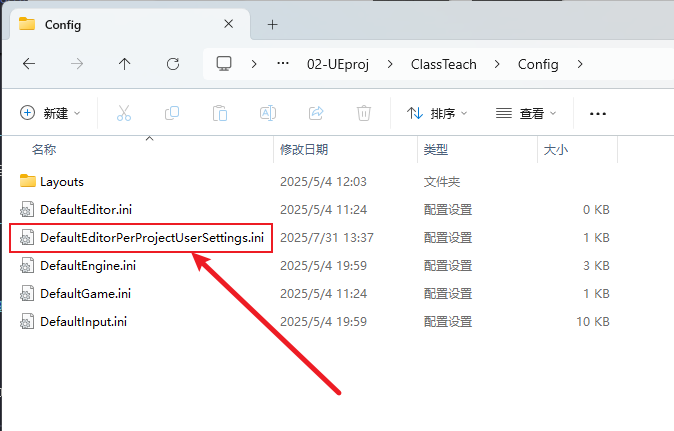Navigate to 02-UEproj in the address bar
Viewport: 674px width, 431px height.
[338, 63]
